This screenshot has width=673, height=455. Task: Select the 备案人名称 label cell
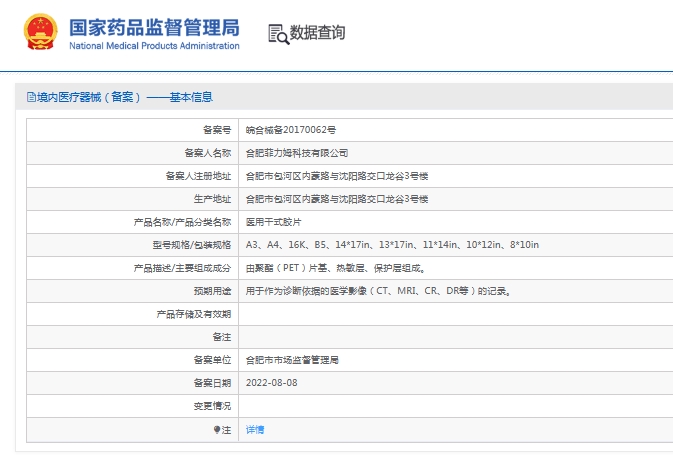click(208, 153)
